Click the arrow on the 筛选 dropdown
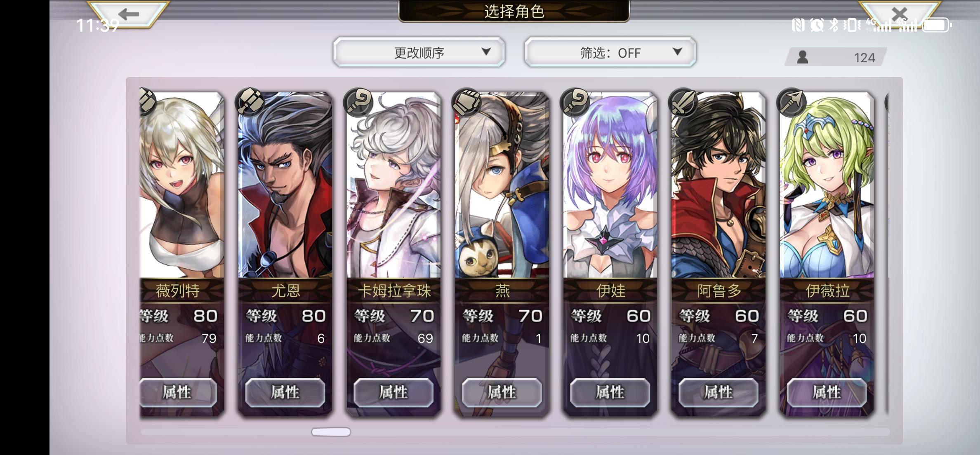The height and width of the screenshot is (455, 980). click(677, 52)
